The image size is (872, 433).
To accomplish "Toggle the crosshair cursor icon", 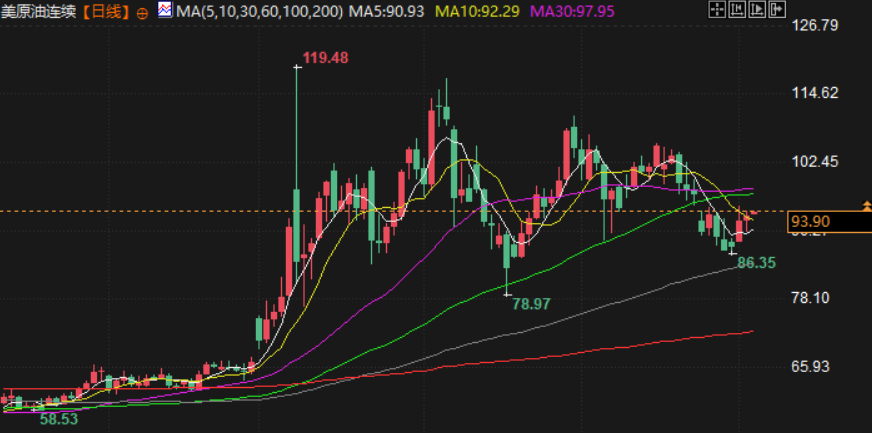I will (x=717, y=8).
